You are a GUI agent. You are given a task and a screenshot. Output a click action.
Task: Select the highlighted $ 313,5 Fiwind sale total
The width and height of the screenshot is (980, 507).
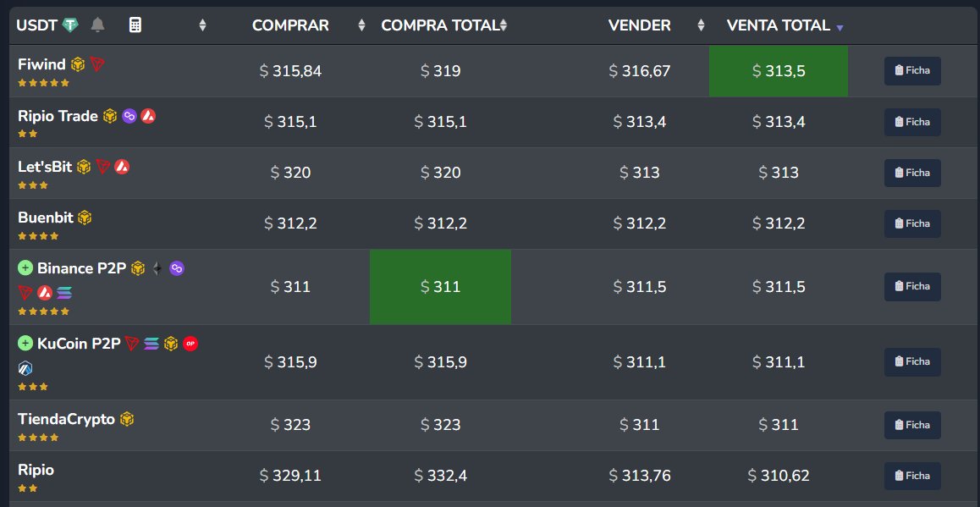(x=778, y=71)
